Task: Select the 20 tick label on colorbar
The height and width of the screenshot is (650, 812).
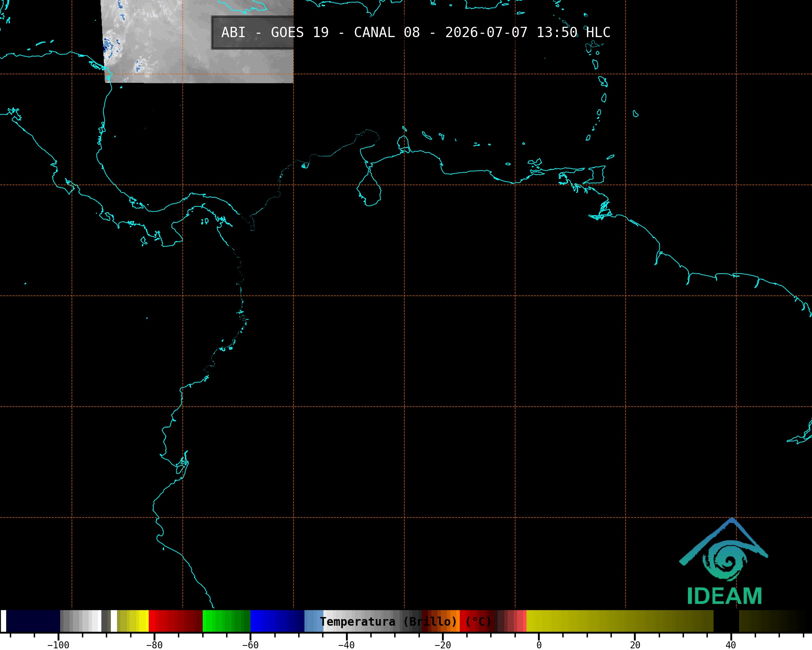Action: 635,645
